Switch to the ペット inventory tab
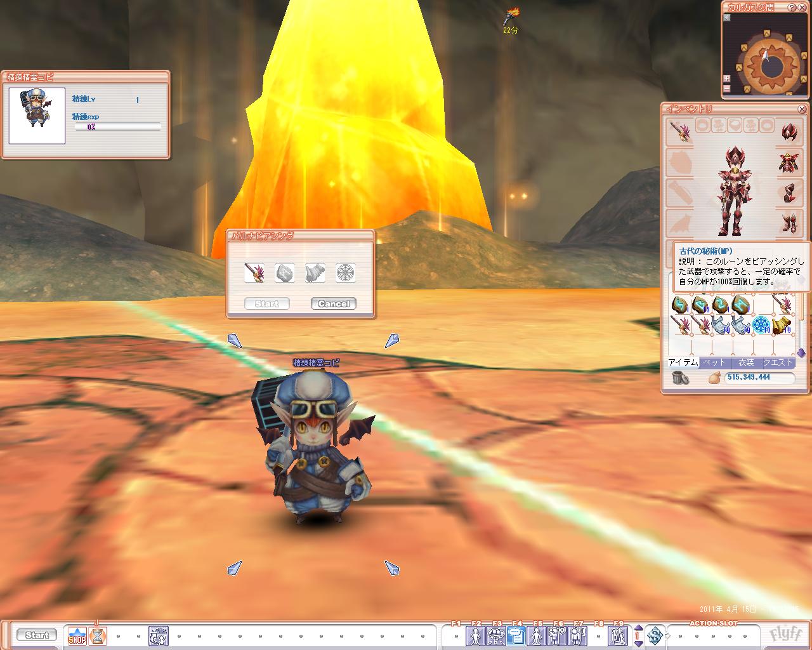812x650 pixels. (x=715, y=362)
